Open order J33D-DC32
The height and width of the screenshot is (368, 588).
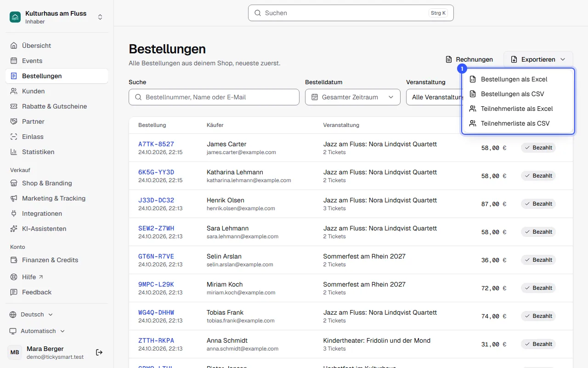coord(156,200)
